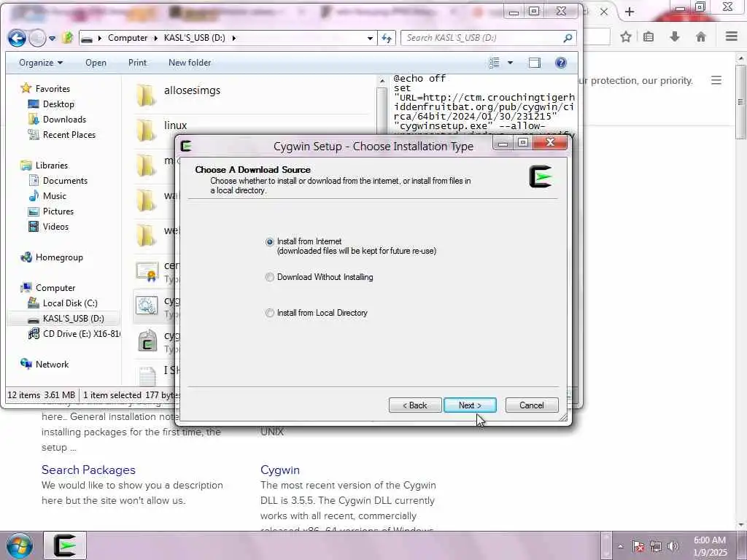Image resolution: width=747 pixels, height=560 pixels.
Task: Open Action Center flag icon in tray
Action: pos(638,546)
